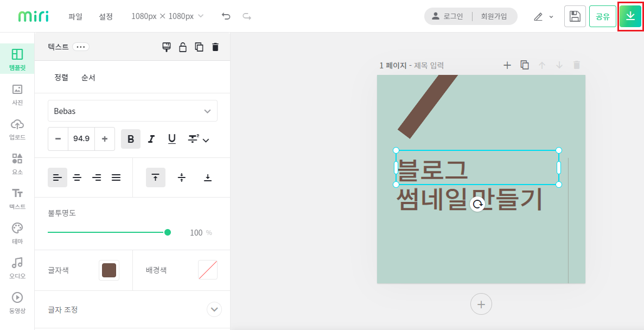The width and height of the screenshot is (644, 330).
Task: Click the 불투명도 slider handle
Action: [x=168, y=232]
